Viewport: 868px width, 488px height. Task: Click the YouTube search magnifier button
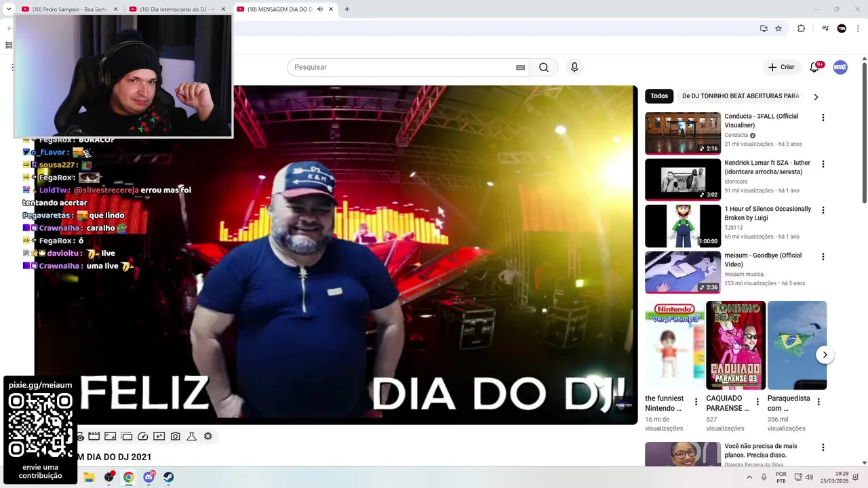[x=544, y=67]
